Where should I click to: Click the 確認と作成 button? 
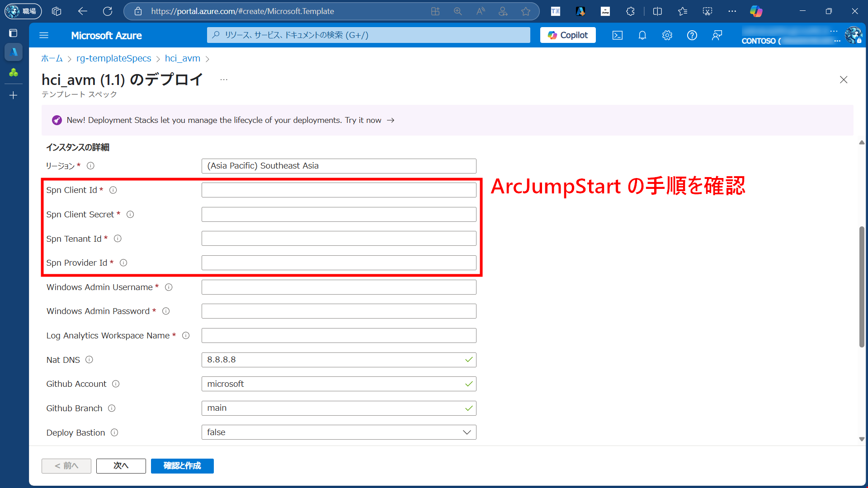[x=182, y=466]
